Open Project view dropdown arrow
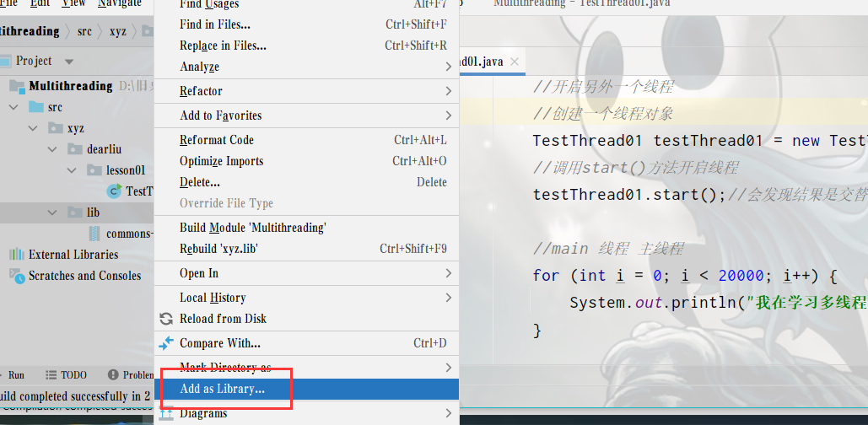 click(x=68, y=62)
